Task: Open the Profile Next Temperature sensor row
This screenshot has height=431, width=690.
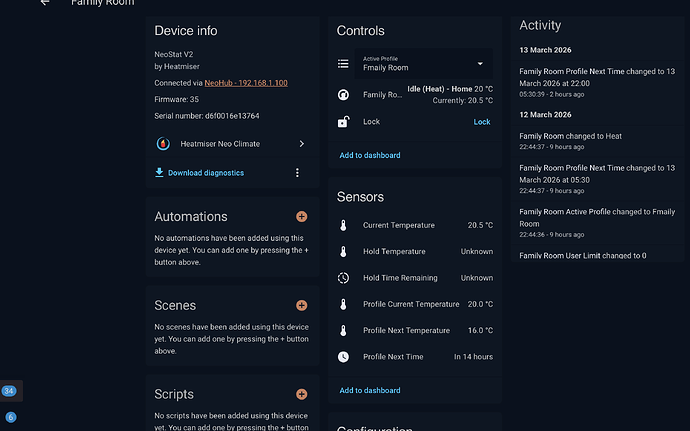Action: [x=414, y=330]
